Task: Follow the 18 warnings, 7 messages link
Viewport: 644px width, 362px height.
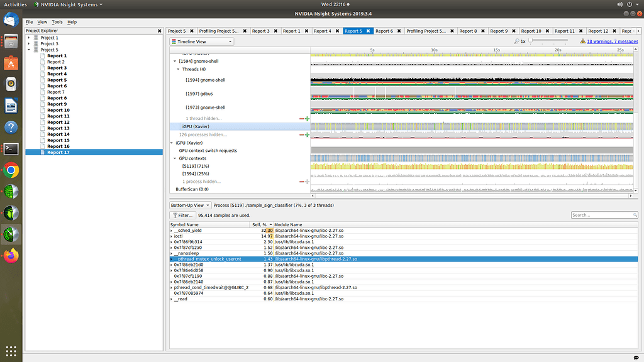Action: click(x=613, y=41)
